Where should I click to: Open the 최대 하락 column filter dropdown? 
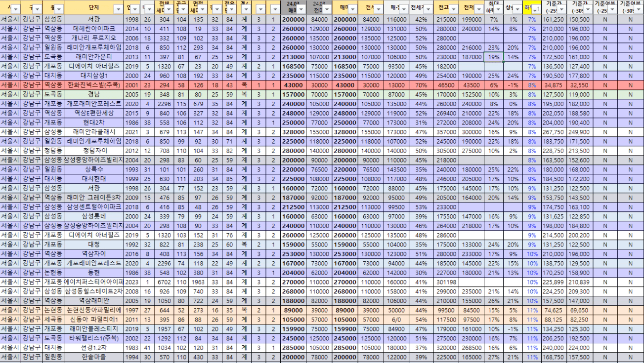(498, 9)
